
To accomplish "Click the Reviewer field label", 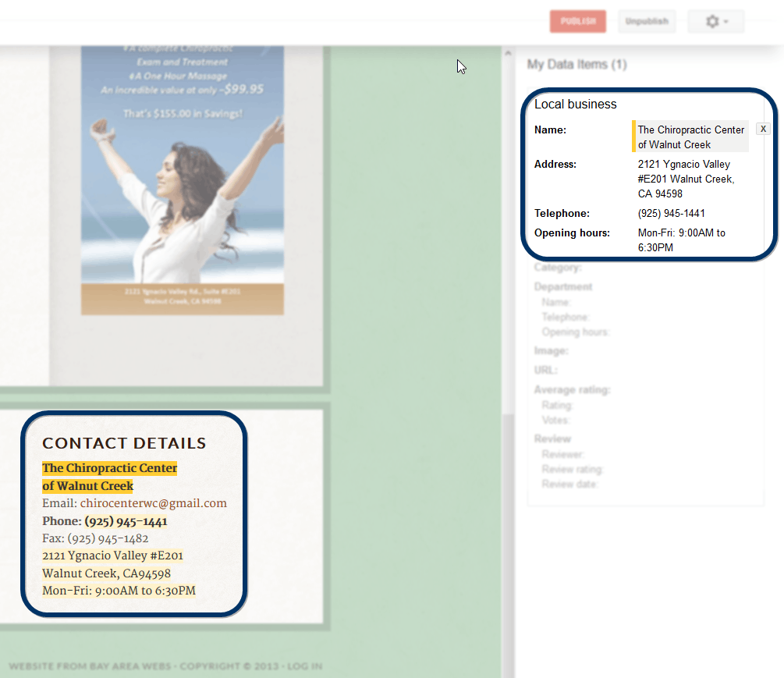I will (562, 454).
